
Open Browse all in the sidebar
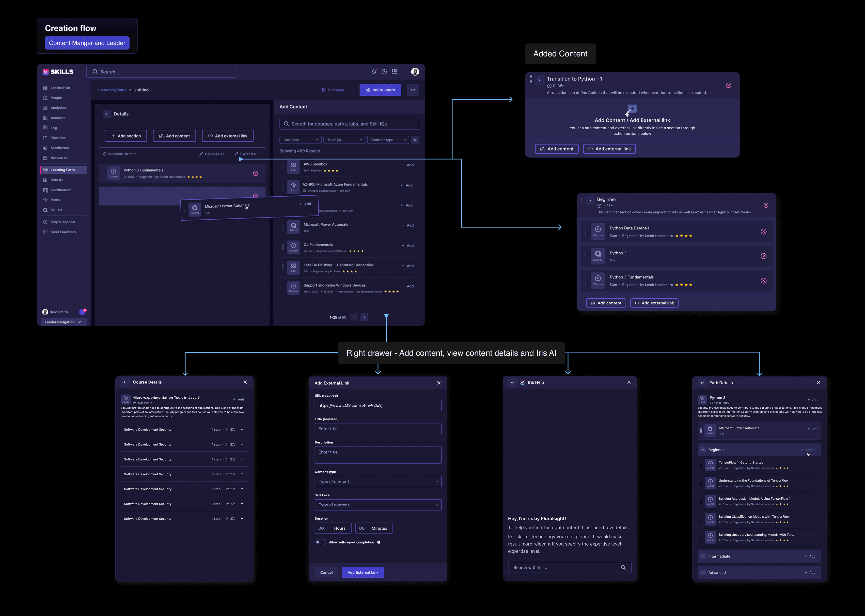(x=59, y=158)
